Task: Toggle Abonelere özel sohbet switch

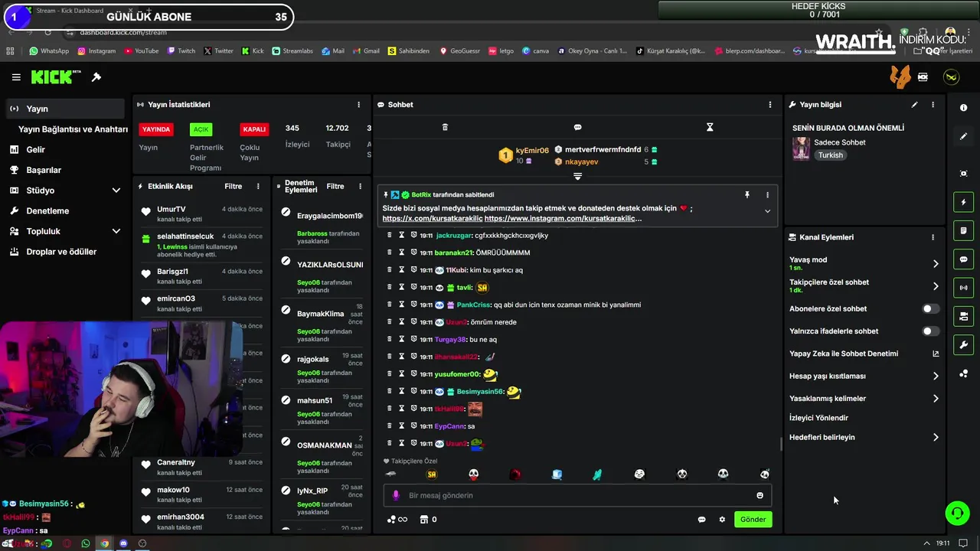Action: (x=930, y=309)
